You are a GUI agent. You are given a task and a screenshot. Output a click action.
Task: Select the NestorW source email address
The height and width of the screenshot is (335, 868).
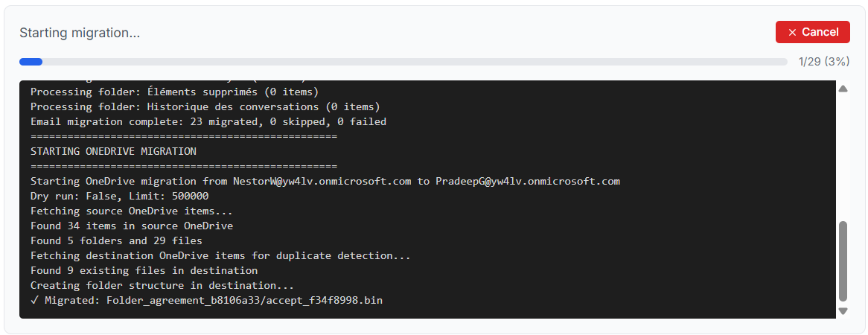(321, 181)
